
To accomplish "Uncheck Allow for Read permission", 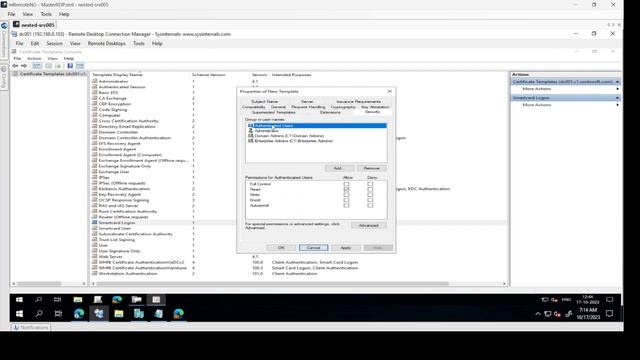I will (x=346, y=189).
